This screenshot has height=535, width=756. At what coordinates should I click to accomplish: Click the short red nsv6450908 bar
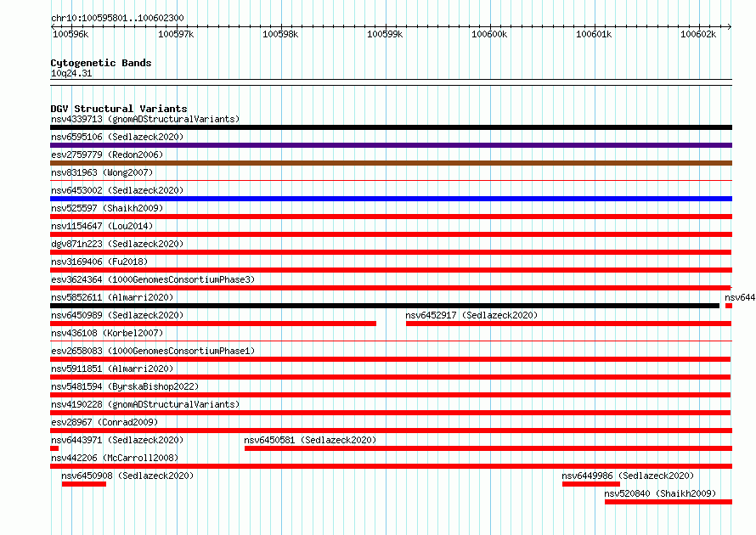tap(84, 484)
